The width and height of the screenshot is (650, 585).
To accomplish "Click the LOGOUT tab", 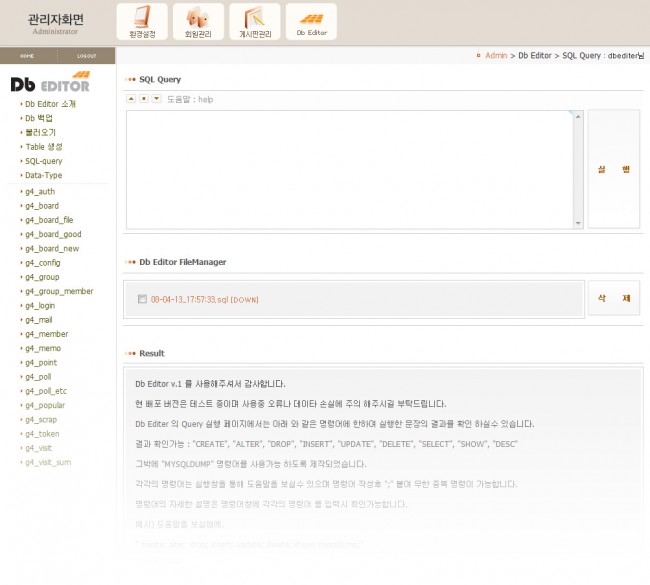I will coord(86,56).
